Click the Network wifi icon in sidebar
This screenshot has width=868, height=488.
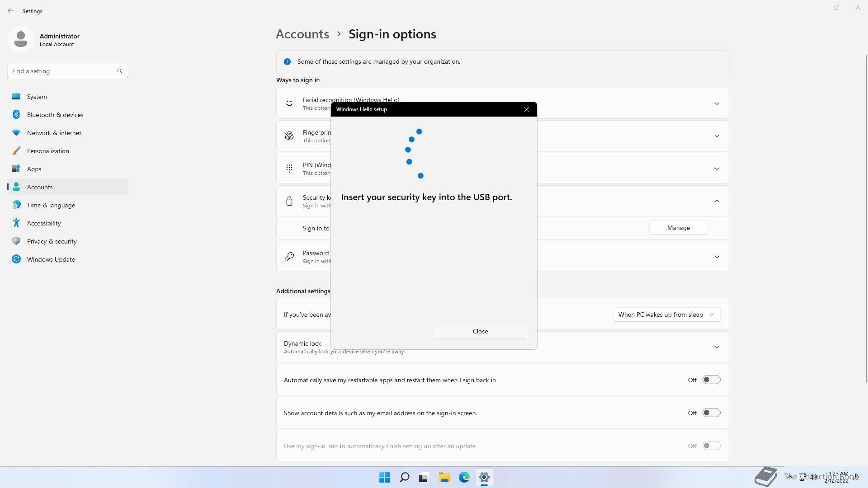click(16, 133)
